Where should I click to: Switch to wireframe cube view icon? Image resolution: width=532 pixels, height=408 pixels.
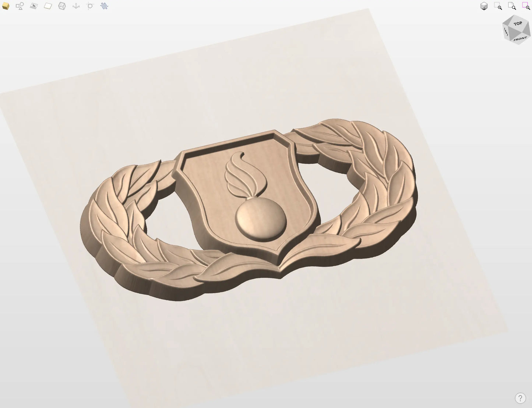coord(62,6)
